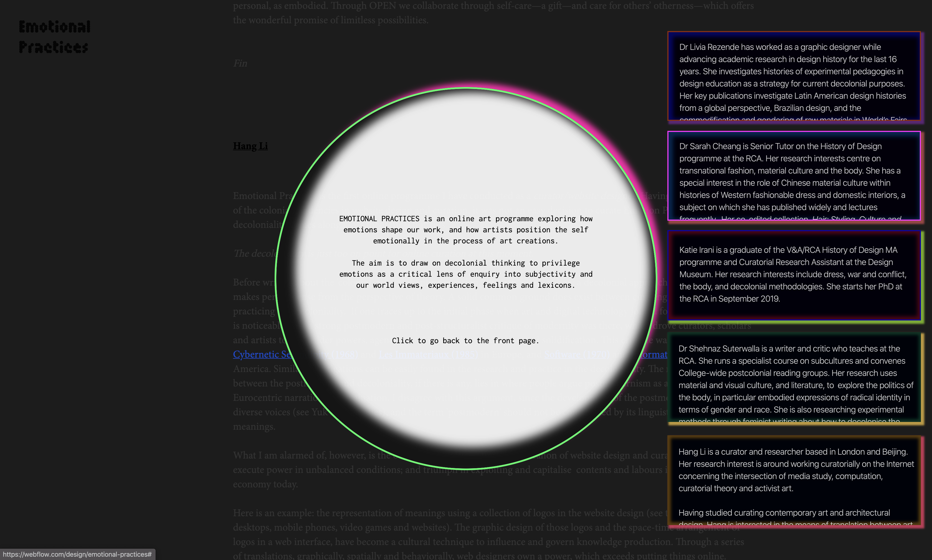Click the paragraph starting 'Here is an example'
This screenshot has width=932, height=560.
[x=488, y=534]
